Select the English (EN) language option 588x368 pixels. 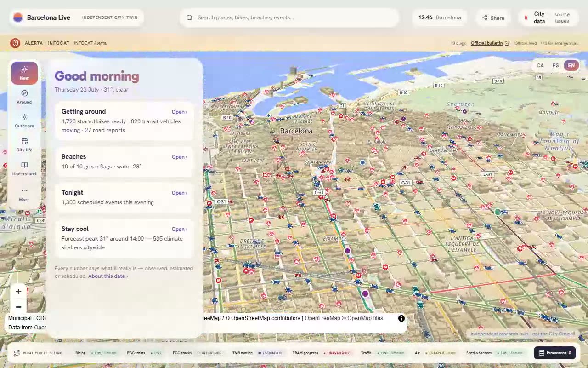571,65
